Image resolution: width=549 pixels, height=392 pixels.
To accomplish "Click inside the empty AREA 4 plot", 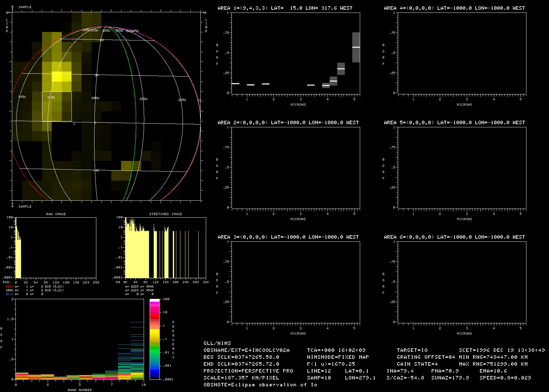I will pyautogui.click(x=462, y=53).
